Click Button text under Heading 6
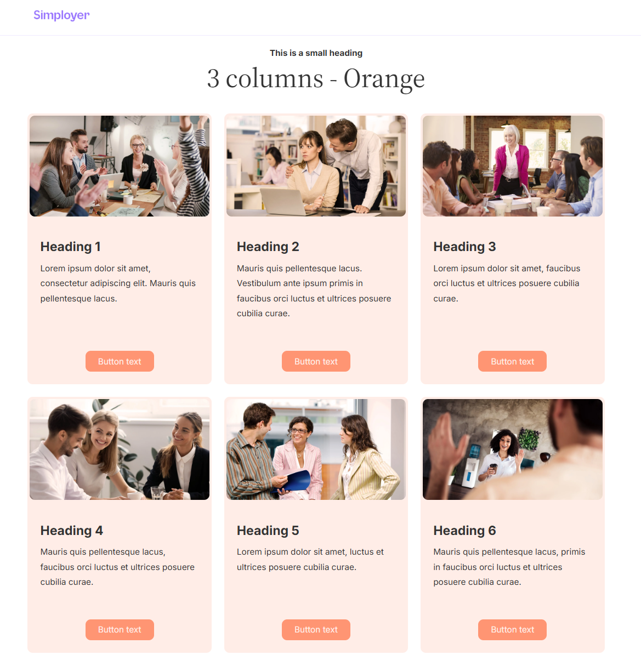641x672 pixels. point(512,630)
